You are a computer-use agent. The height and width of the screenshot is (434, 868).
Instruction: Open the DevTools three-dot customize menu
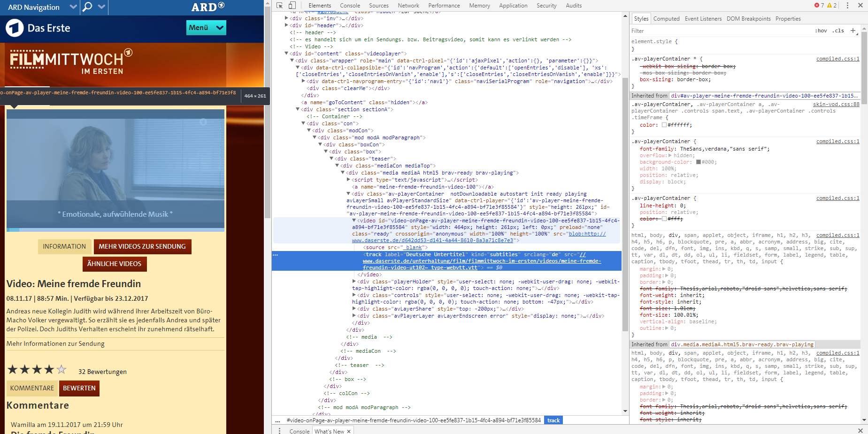pos(847,6)
